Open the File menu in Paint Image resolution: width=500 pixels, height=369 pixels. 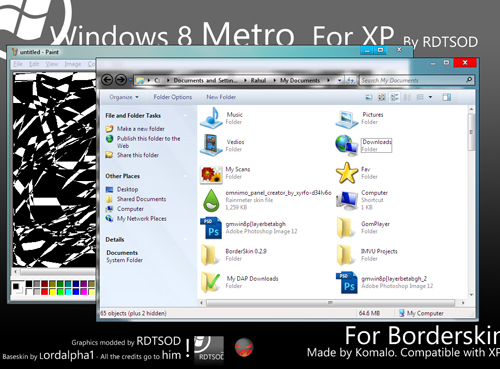pyautogui.click(x=18, y=64)
